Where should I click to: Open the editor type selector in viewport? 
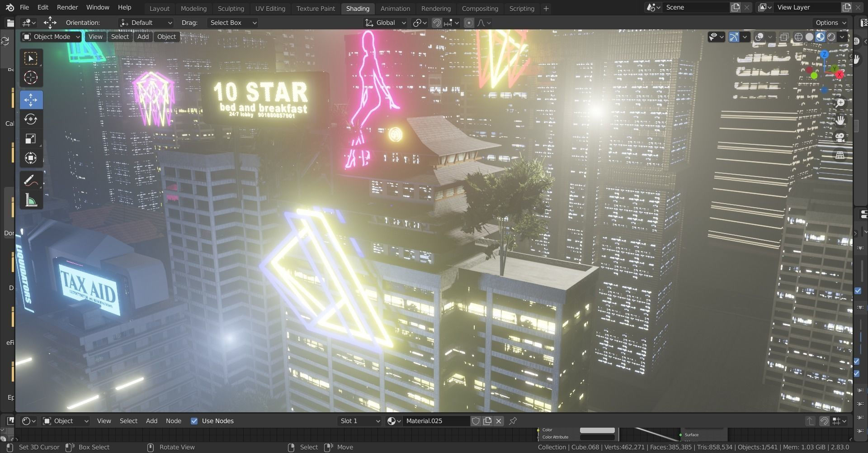click(29, 23)
